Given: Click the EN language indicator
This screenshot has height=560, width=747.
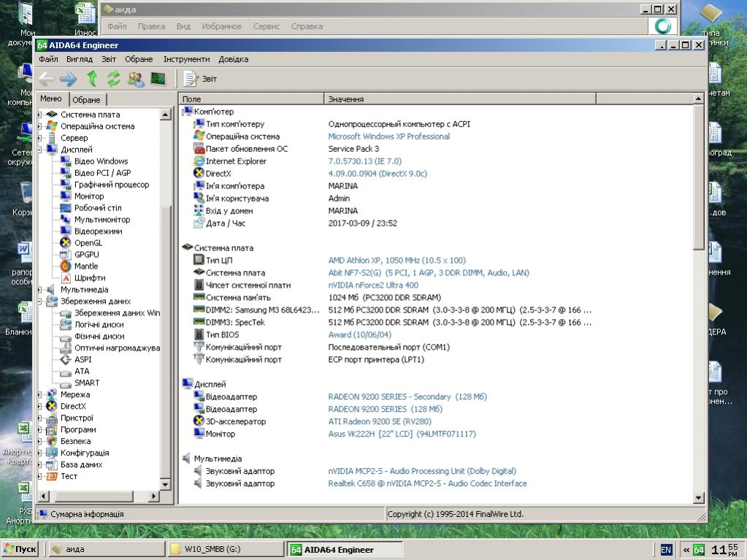Looking at the screenshot, I should pos(665,550).
